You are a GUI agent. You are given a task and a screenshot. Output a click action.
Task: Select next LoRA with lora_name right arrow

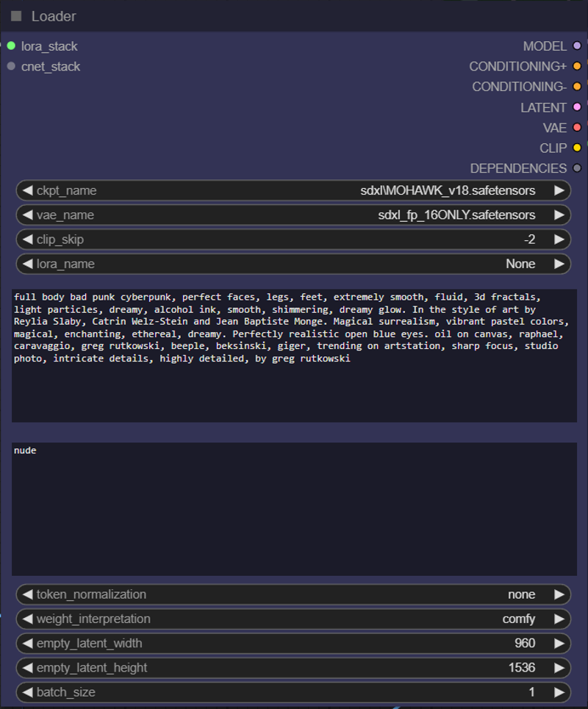[x=559, y=264]
